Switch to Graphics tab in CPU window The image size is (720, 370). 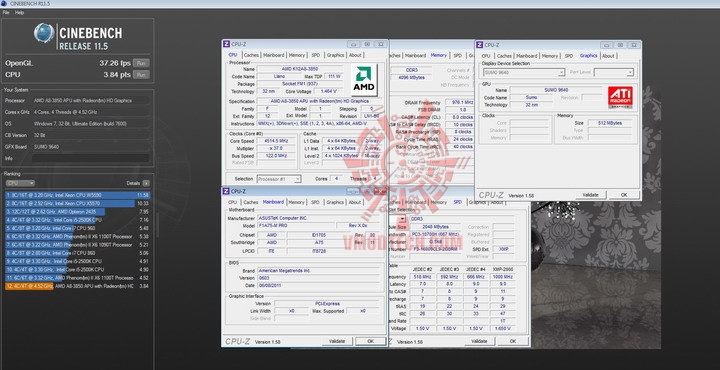pyautogui.click(x=335, y=55)
